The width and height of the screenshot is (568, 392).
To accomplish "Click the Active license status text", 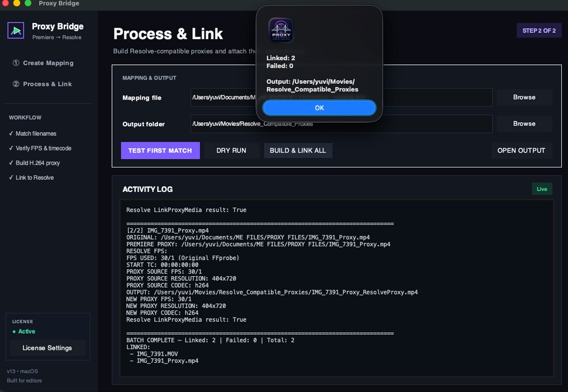I will click(x=26, y=331).
